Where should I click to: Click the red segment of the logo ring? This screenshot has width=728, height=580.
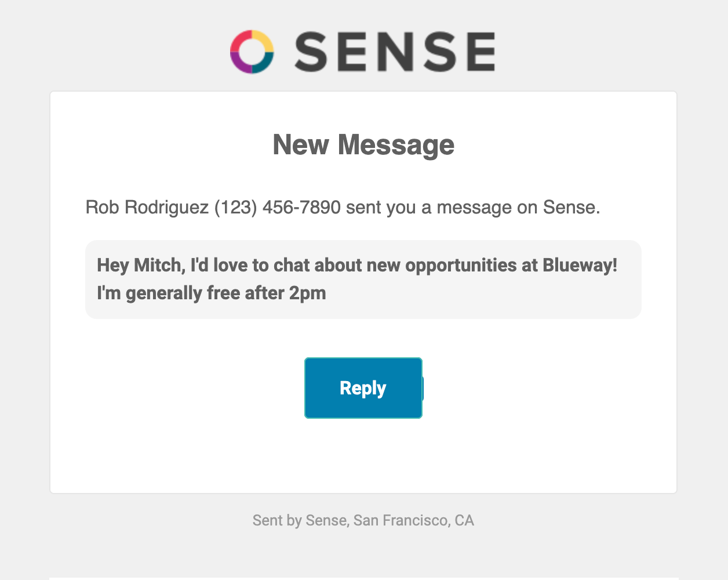pyautogui.click(x=239, y=39)
